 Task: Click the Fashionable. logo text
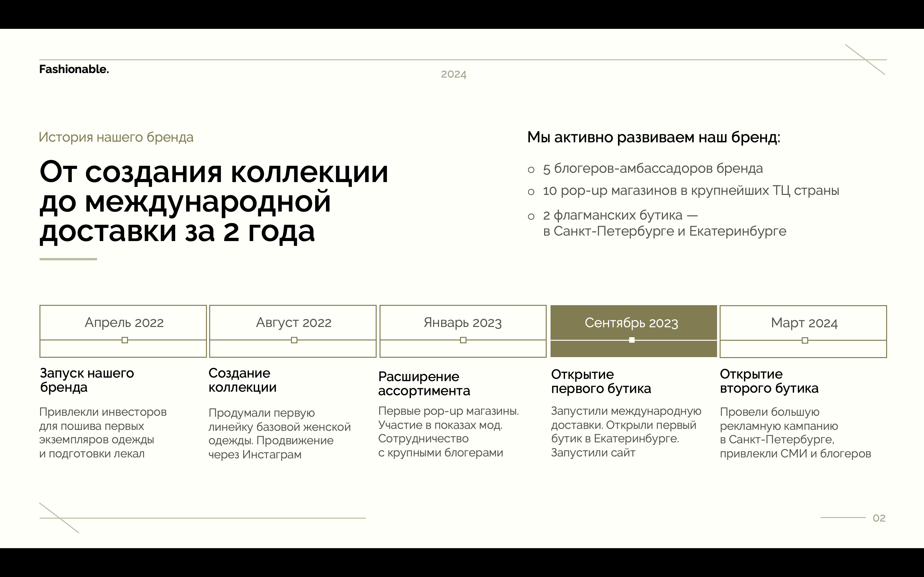[74, 70]
